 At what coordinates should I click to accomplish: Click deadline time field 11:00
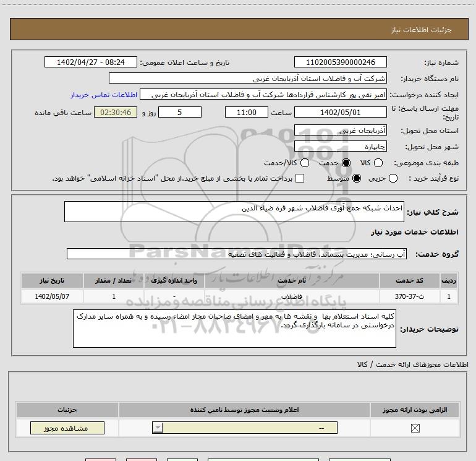[247, 112]
